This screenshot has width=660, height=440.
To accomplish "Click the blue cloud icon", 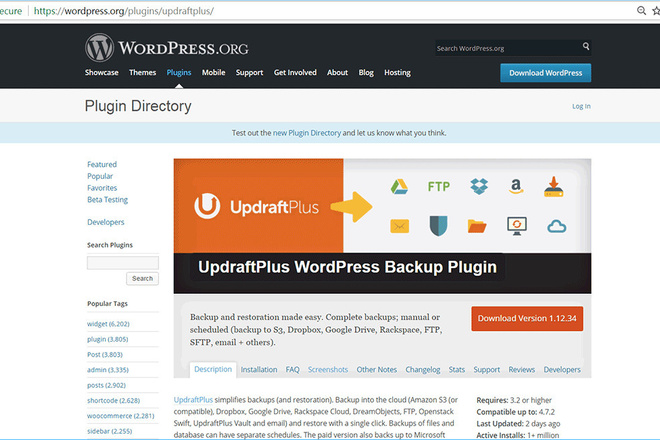I will point(556,227).
